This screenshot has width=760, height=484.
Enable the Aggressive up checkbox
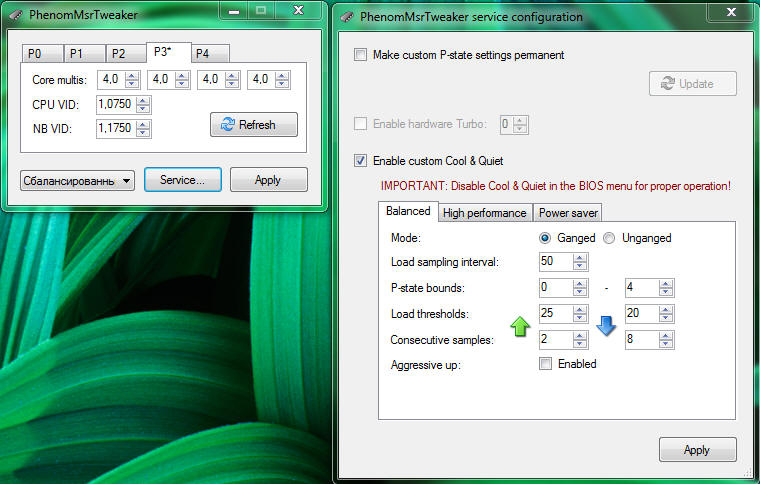coord(546,363)
